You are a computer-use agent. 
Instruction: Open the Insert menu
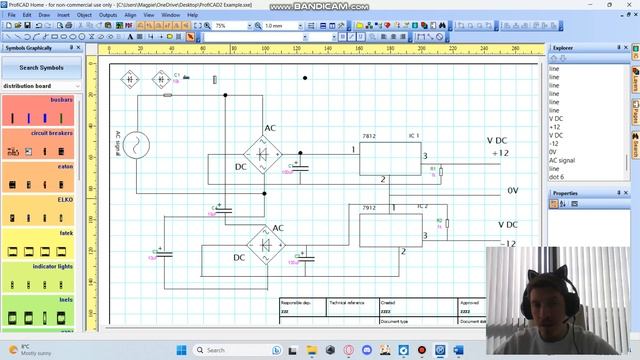coord(63,15)
